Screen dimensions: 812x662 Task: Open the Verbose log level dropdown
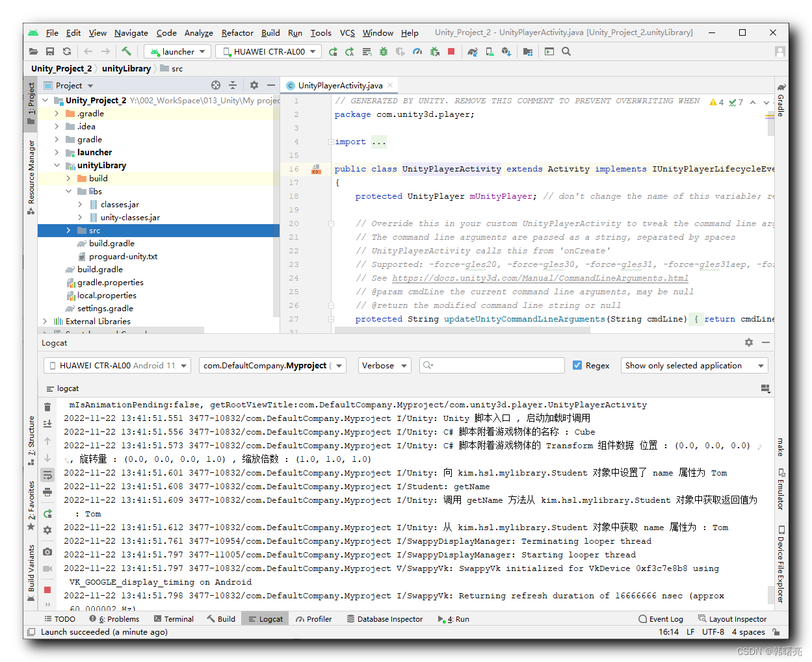tap(384, 365)
